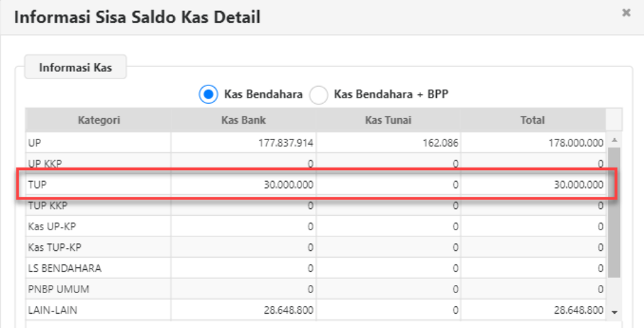Choose the Kas Bendahara + BPP radio option
The image size is (644, 328).
[319, 94]
